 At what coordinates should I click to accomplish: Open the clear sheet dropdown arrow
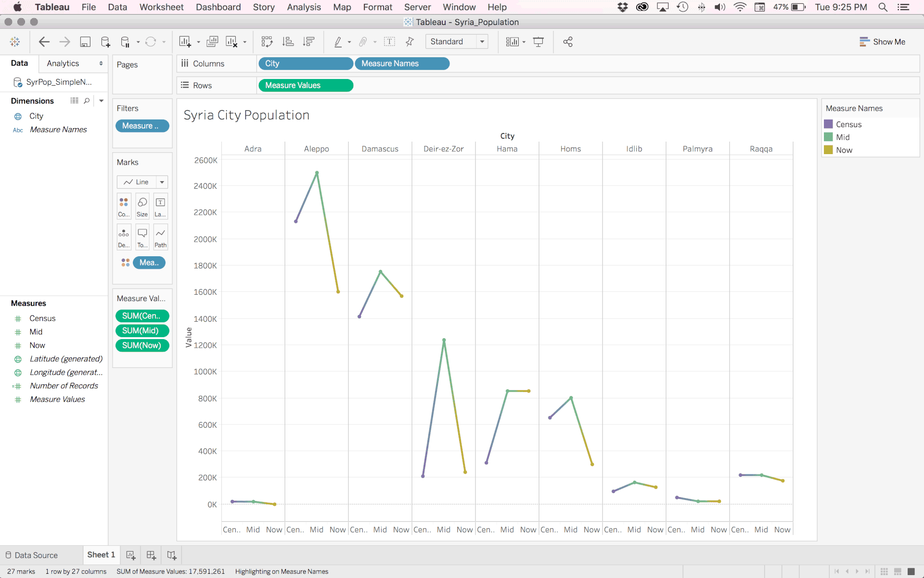244,42
